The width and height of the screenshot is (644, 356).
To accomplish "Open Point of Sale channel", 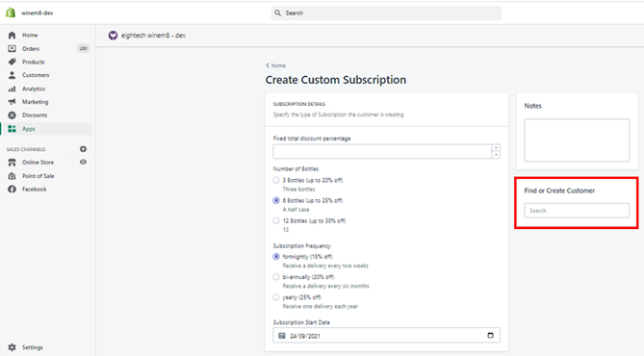I will (x=39, y=176).
